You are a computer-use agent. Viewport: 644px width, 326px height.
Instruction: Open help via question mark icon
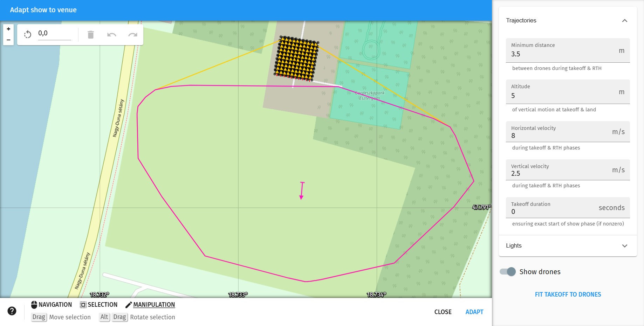click(x=12, y=311)
